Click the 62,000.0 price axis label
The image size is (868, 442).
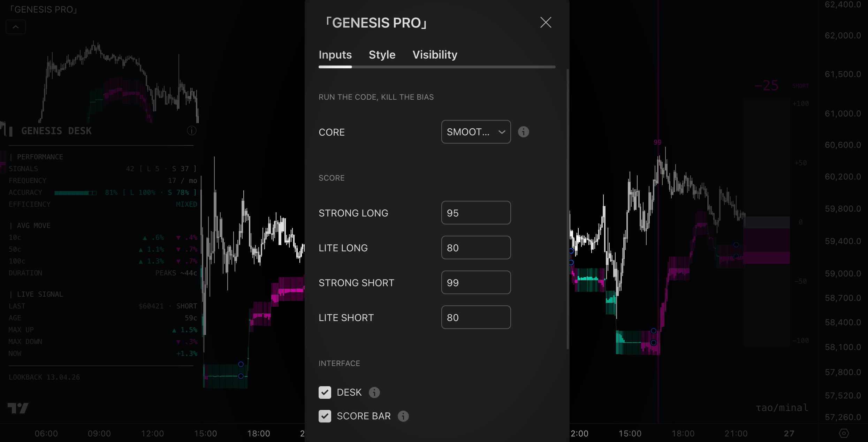coord(843,36)
